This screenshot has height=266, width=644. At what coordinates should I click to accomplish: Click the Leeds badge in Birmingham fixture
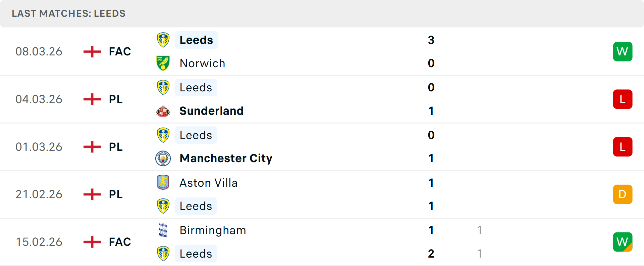[163, 254]
